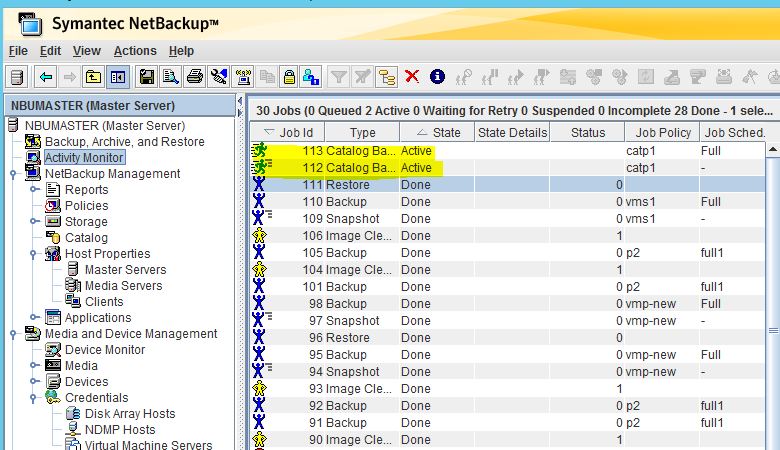Click the save floppy disk icon

[146, 77]
